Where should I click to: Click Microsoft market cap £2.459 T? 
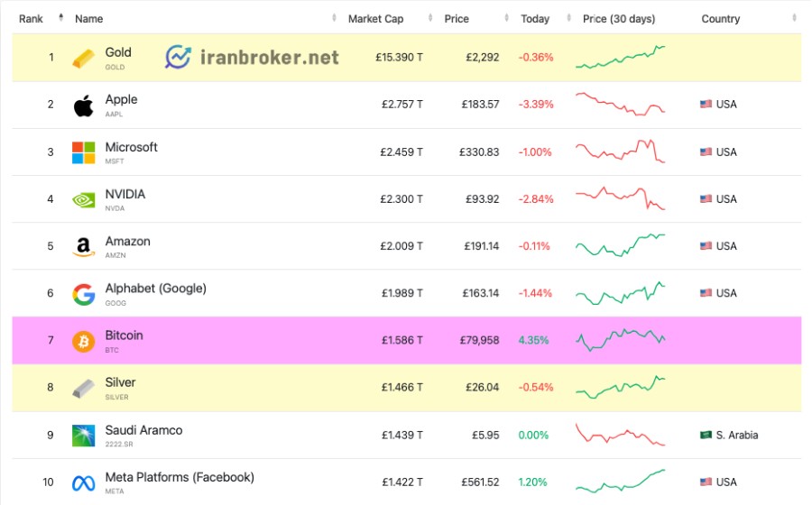coord(401,152)
